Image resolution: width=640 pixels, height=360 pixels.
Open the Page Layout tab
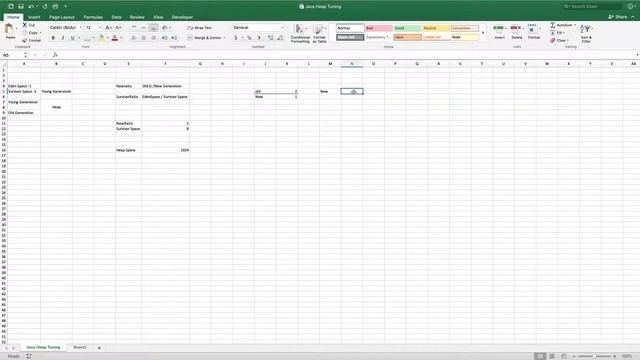pyautogui.click(x=62, y=17)
